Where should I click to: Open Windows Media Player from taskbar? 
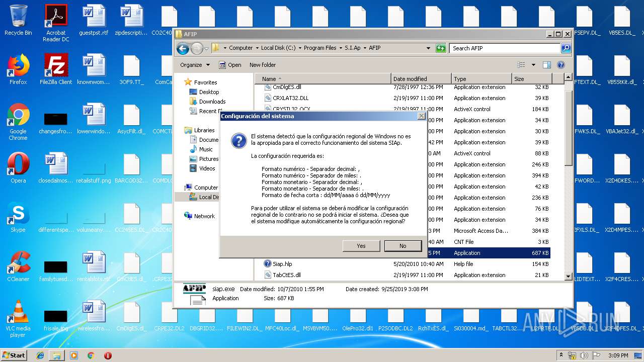click(74, 355)
